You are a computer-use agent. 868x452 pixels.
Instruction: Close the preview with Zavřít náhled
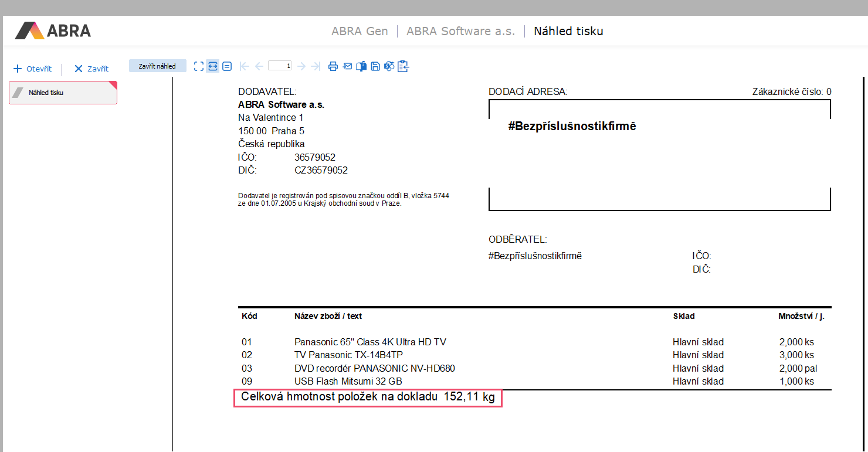[x=157, y=66]
